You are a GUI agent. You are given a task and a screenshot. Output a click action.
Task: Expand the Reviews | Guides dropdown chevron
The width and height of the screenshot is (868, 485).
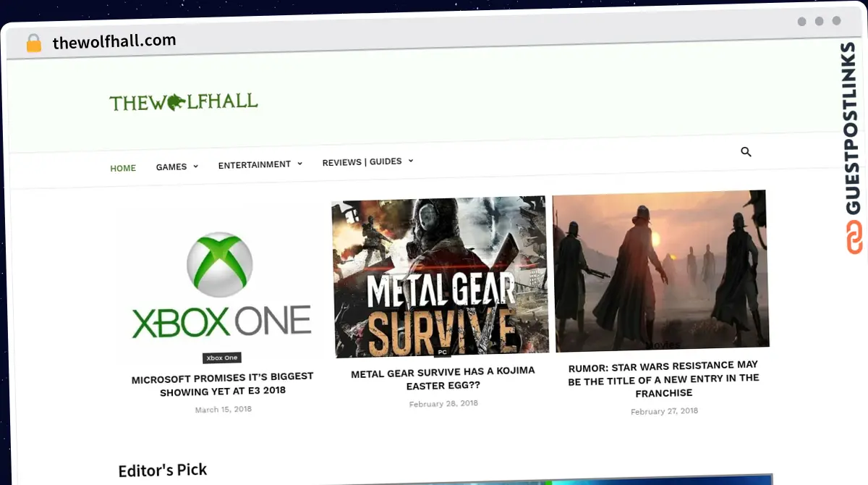(x=411, y=161)
